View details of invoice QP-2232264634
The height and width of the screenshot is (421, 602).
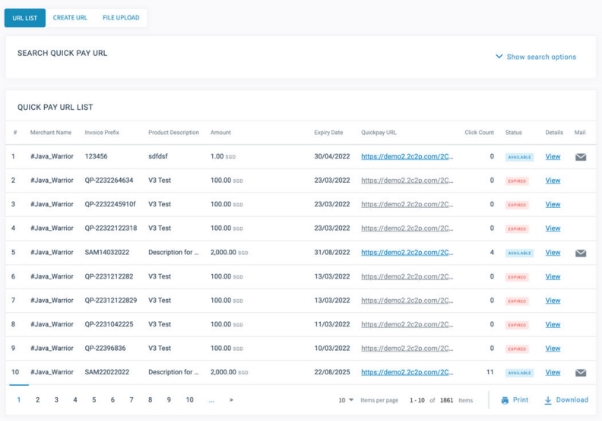552,181
